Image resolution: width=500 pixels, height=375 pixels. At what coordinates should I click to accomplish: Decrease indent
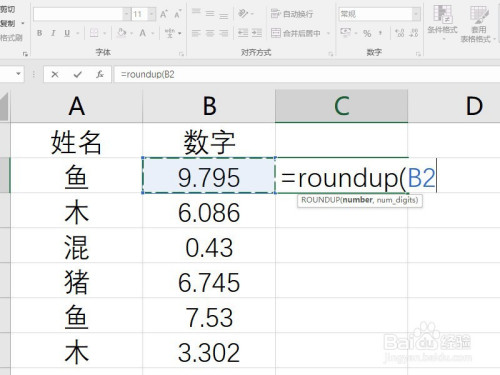tap(243, 33)
